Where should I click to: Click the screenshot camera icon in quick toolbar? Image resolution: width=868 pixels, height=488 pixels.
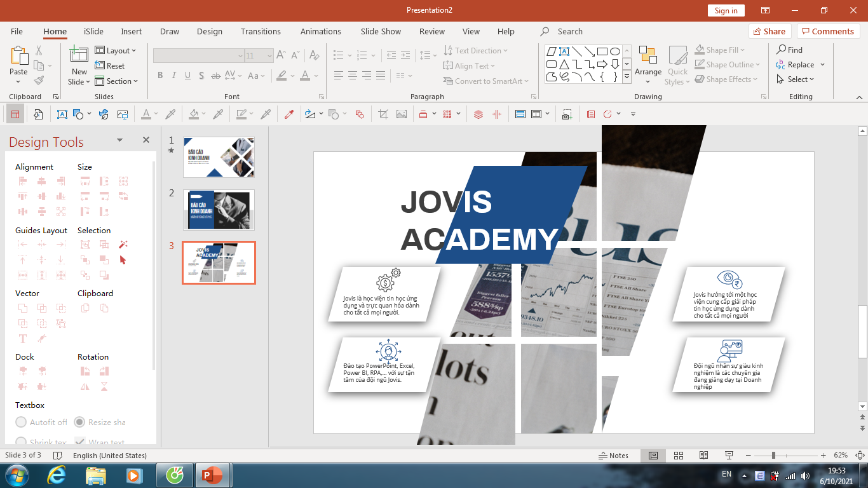click(x=567, y=114)
